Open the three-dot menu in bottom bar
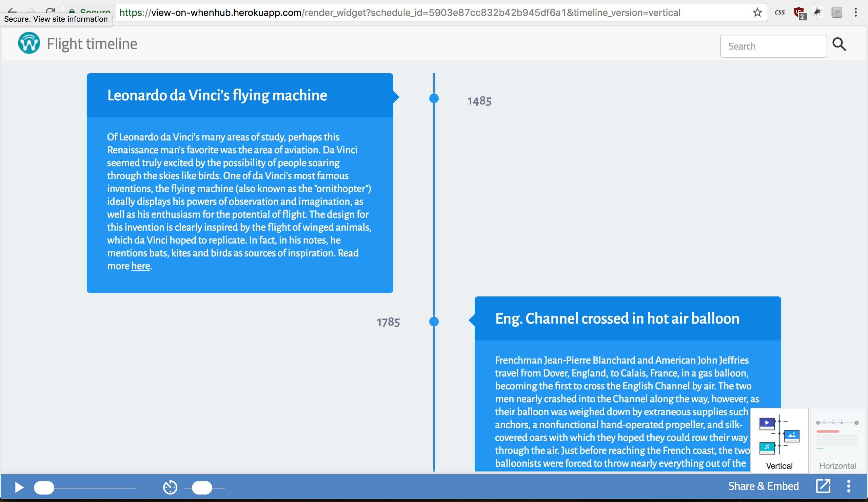The height and width of the screenshot is (502, 868). [848, 486]
